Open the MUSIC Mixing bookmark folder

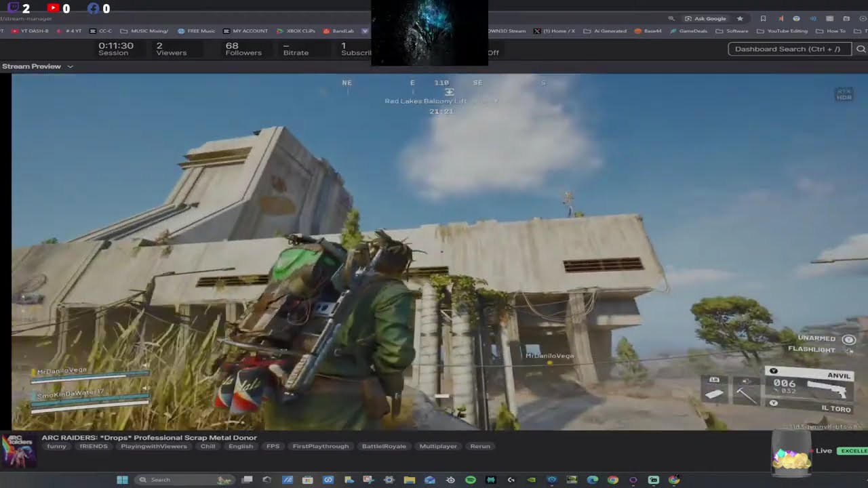[144, 31]
